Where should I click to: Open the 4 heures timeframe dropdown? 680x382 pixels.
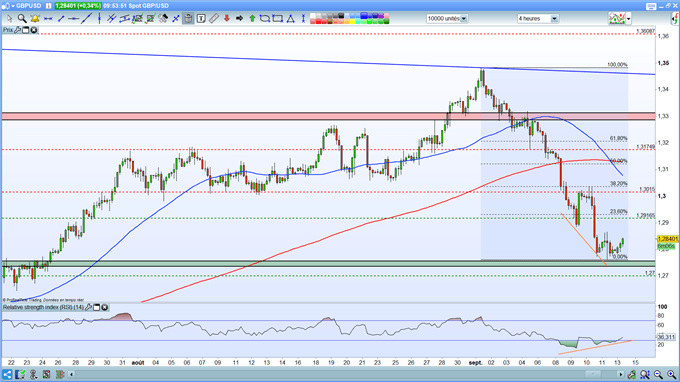pos(537,19)
